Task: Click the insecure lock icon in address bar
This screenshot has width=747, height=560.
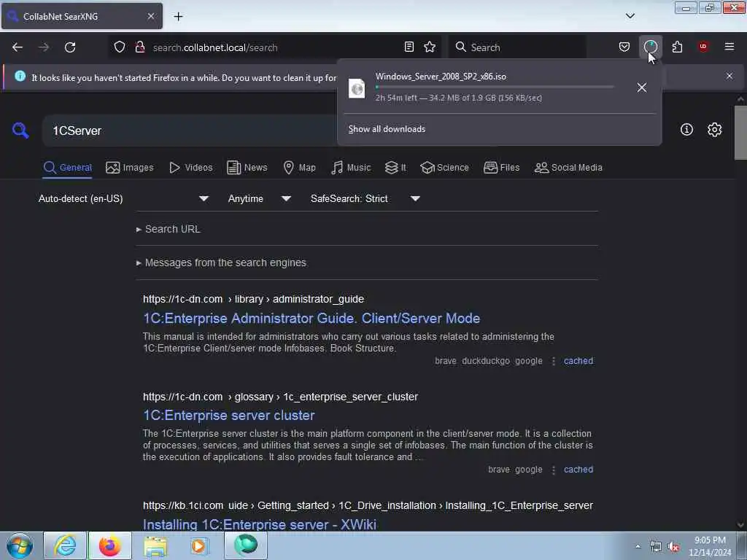Action: 139,47
